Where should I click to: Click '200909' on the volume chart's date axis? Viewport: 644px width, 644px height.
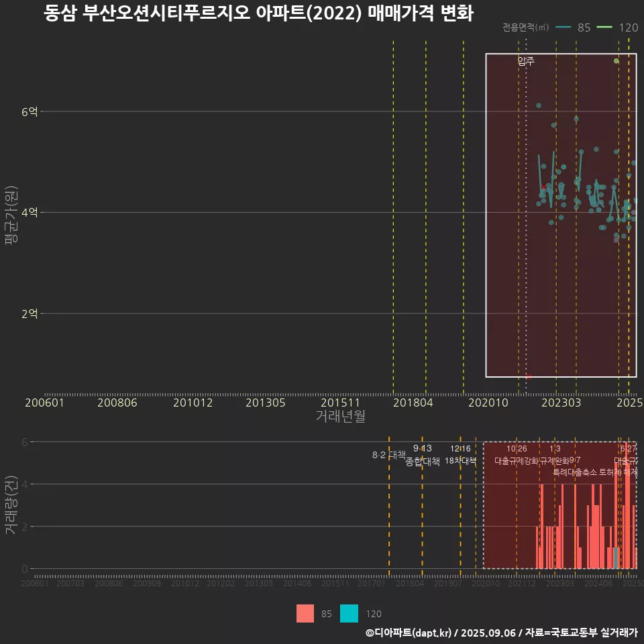click(147, 583)
